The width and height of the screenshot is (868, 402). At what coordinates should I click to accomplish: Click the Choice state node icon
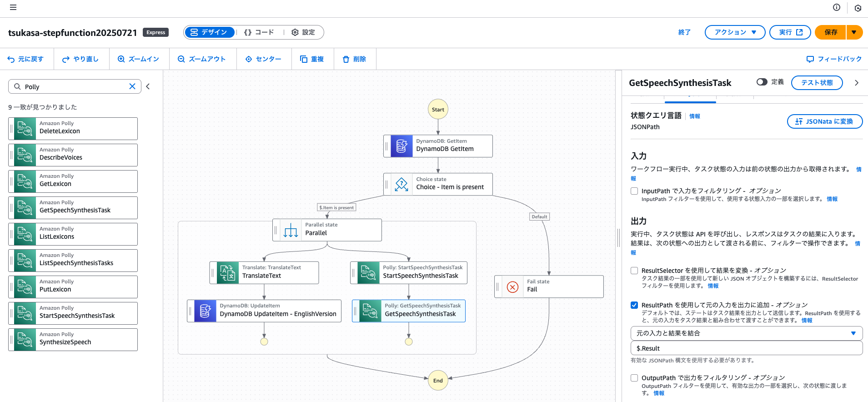[x=401, y=184]
